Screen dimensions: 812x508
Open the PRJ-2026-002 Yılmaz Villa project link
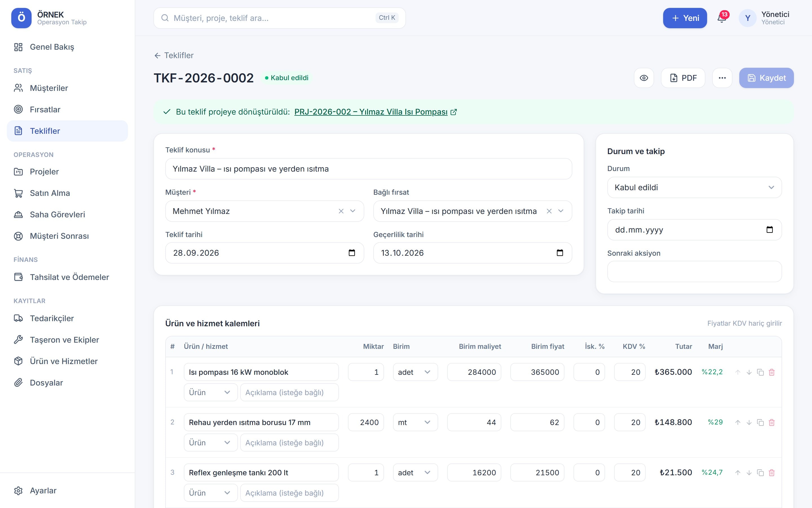[x=375, y=112]
